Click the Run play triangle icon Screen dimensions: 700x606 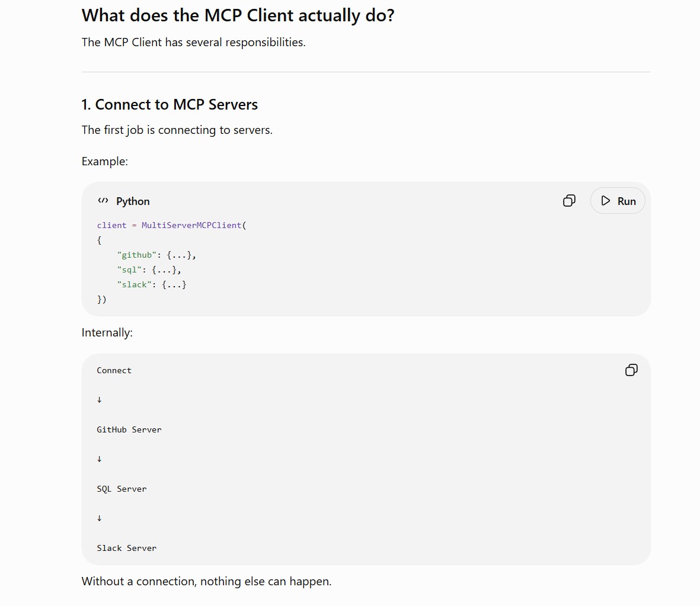click(x=605, y=201)
